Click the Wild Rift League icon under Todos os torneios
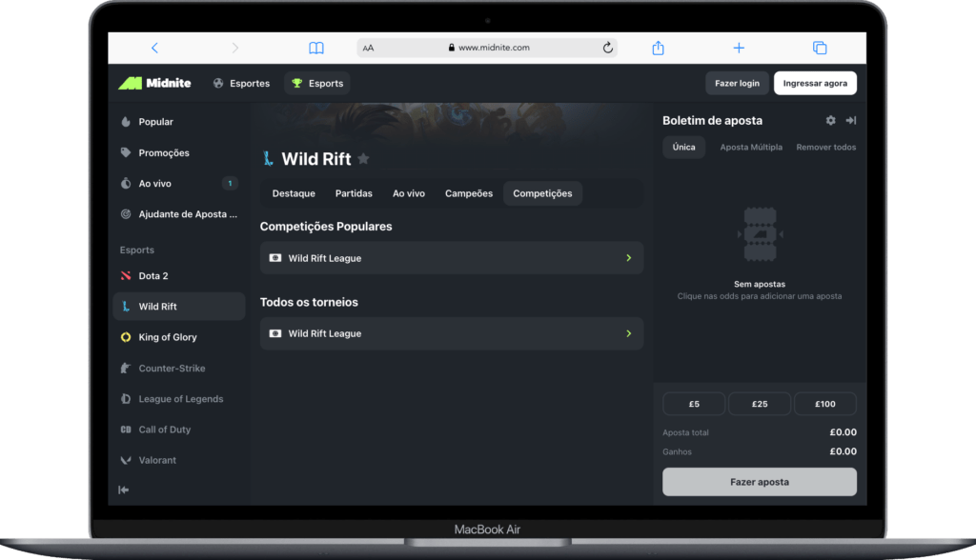This screenshot has height=560, width=976. click(275, 333)
